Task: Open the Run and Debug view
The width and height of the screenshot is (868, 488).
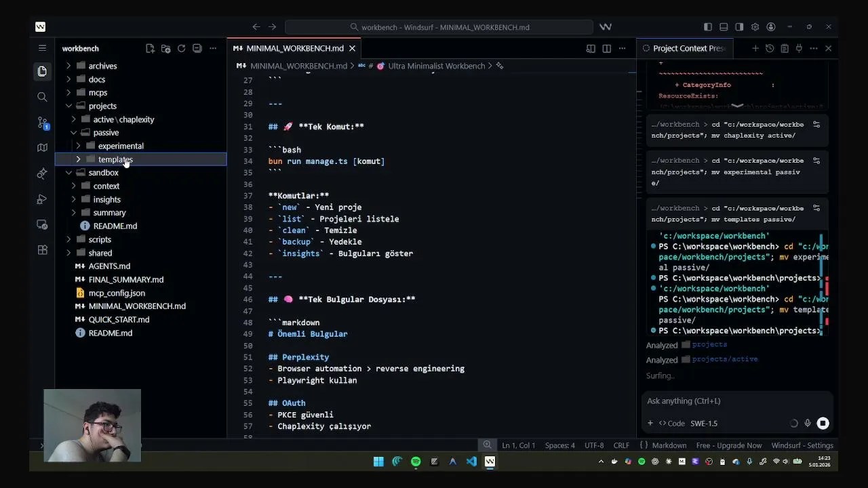Action: coord(42,199)
